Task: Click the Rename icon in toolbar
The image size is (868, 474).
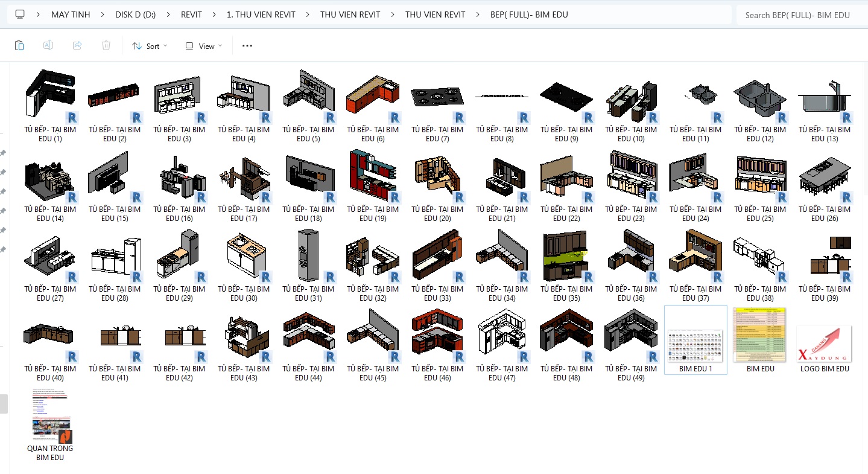Action: [48, 46]
